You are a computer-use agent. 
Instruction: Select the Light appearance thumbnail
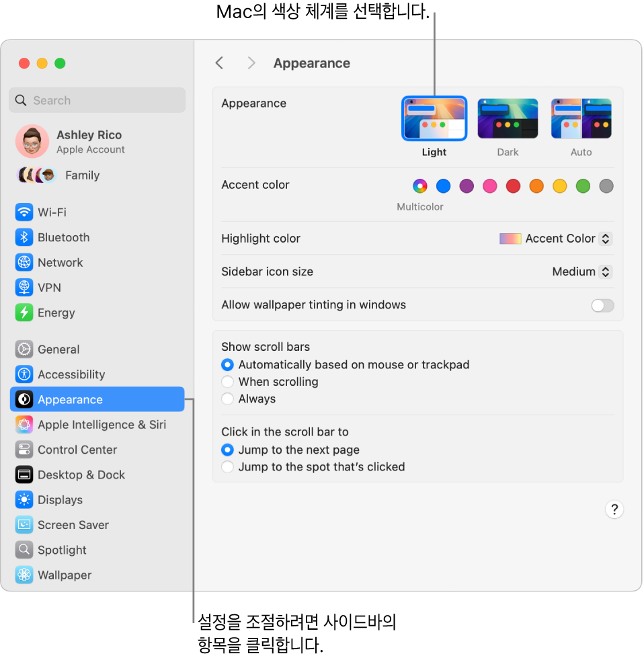(x=434, y=118)
